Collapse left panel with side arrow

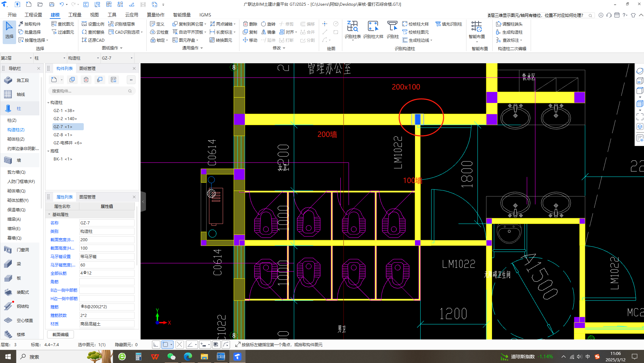tap(143, 202)
